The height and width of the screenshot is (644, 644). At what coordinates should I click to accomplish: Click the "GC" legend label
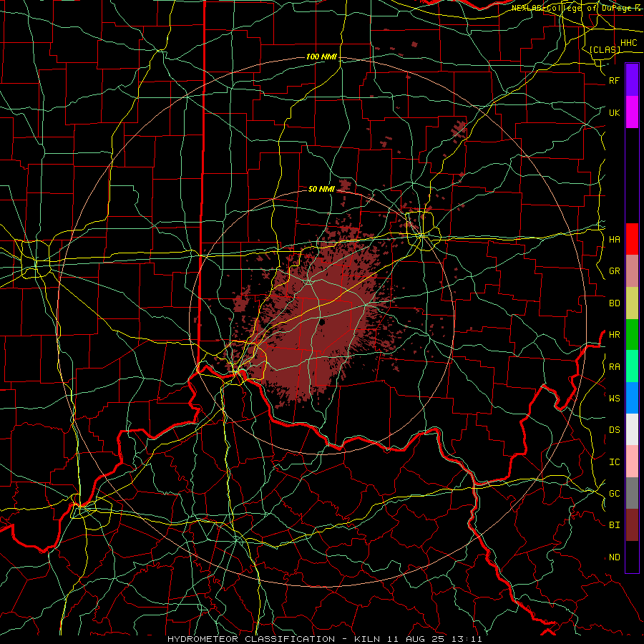[614, 493]
